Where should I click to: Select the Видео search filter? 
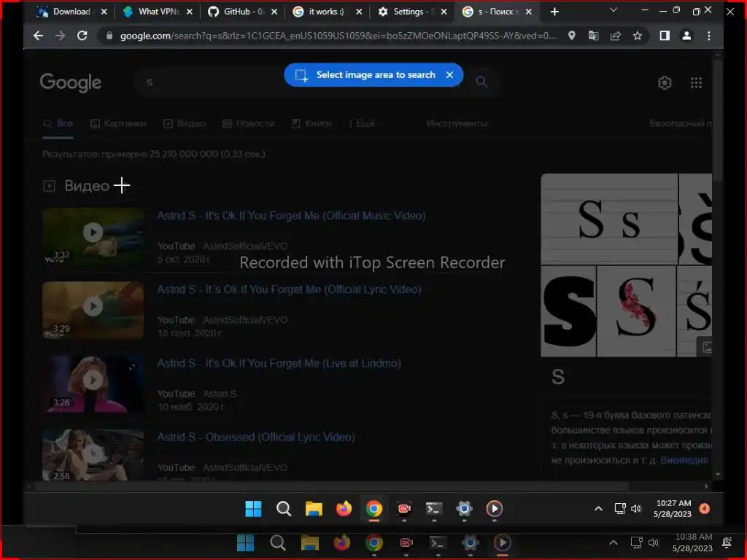pyautogui.click(x=185, y=123)
